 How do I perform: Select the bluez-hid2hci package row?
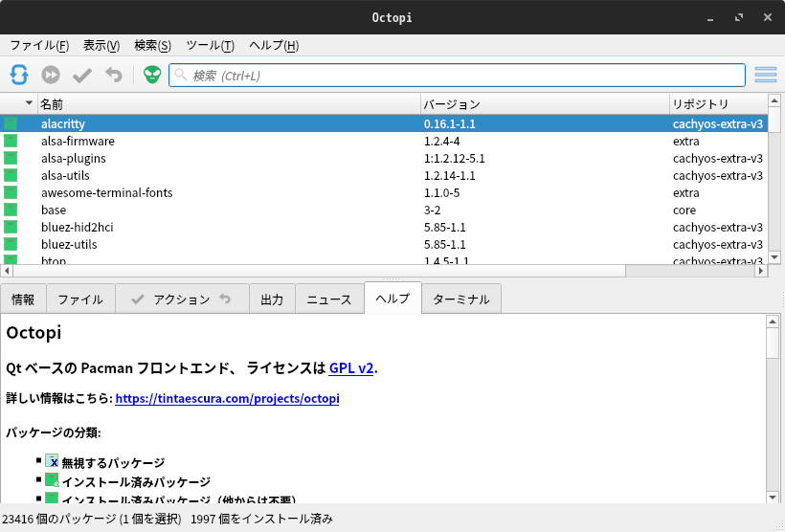(x=384, y=227)
